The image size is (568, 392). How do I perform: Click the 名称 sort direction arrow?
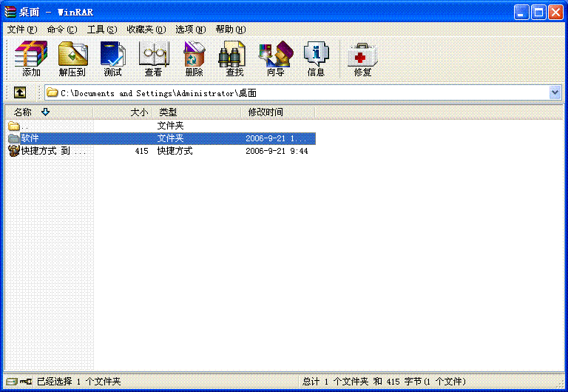pyautogui.click(x=45, y=112)
